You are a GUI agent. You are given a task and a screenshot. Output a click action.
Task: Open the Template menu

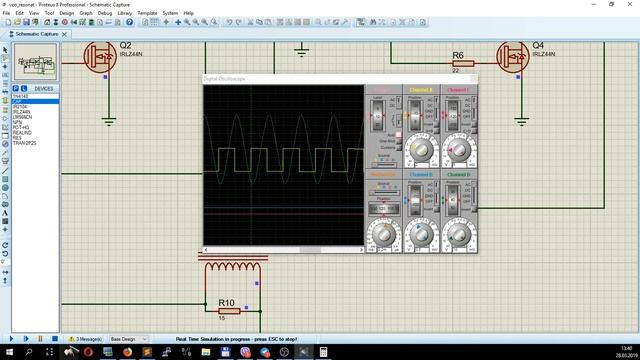pos(147,13)
